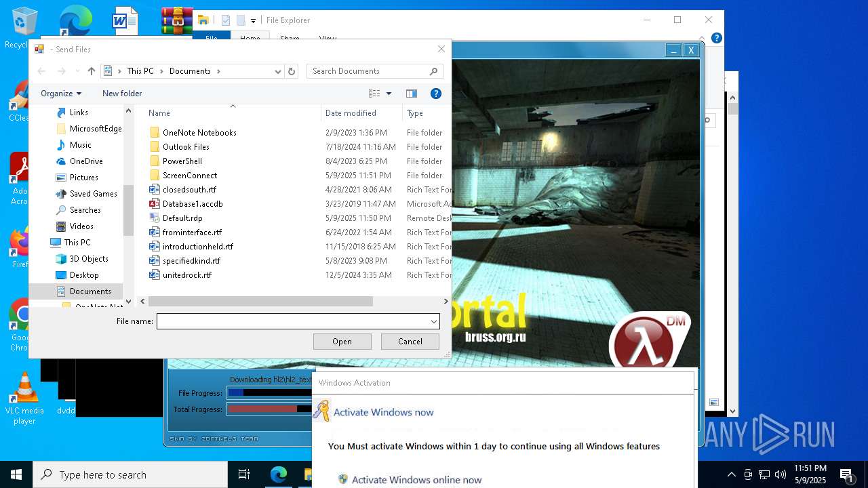Click horizontal scrollbar in file list
Screen dimensions: 868x488
point(260,302)
